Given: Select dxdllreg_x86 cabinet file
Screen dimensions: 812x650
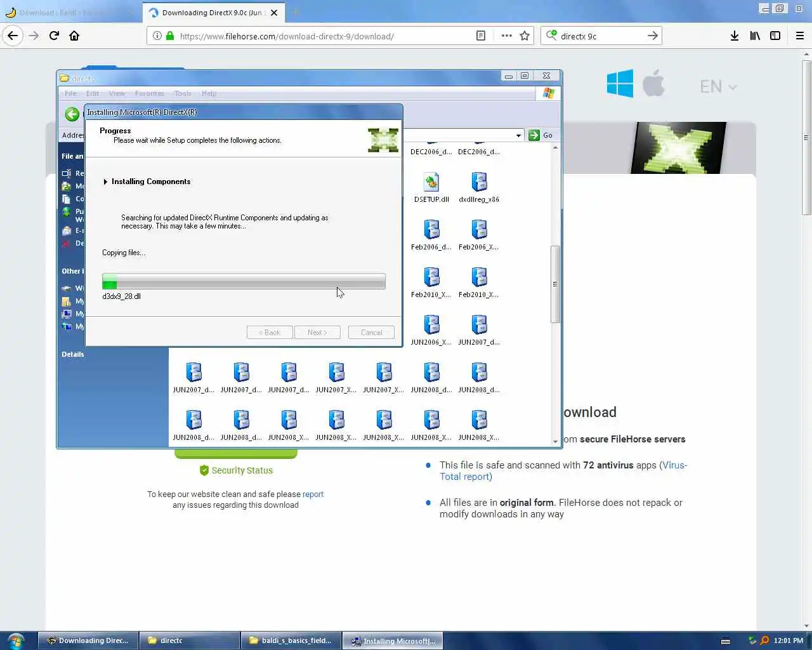Looking at the screenshot, I should 479,188.
